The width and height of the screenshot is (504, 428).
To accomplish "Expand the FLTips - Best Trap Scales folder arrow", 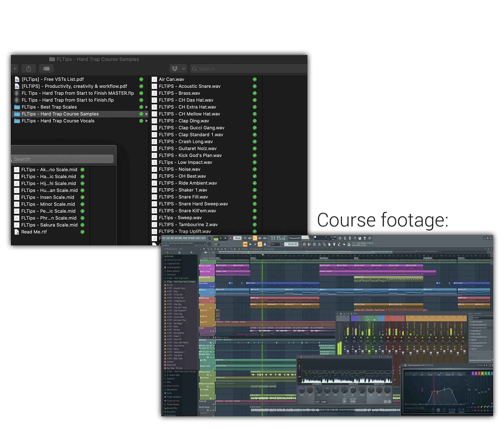I will [x=146, y=107].
